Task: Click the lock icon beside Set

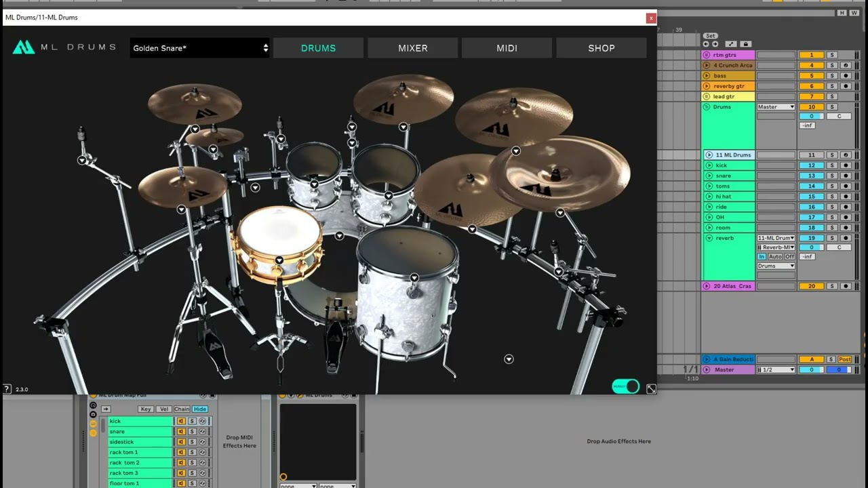Action: (x=746, y=44)
